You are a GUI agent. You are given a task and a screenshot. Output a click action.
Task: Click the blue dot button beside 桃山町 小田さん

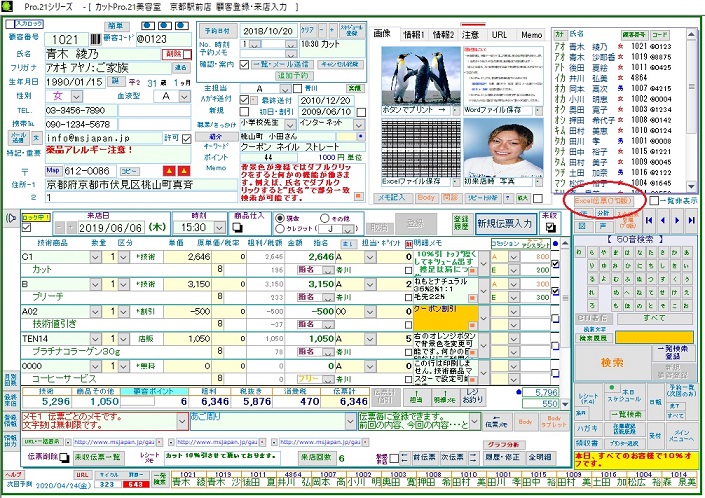click(x=360, y=136)
